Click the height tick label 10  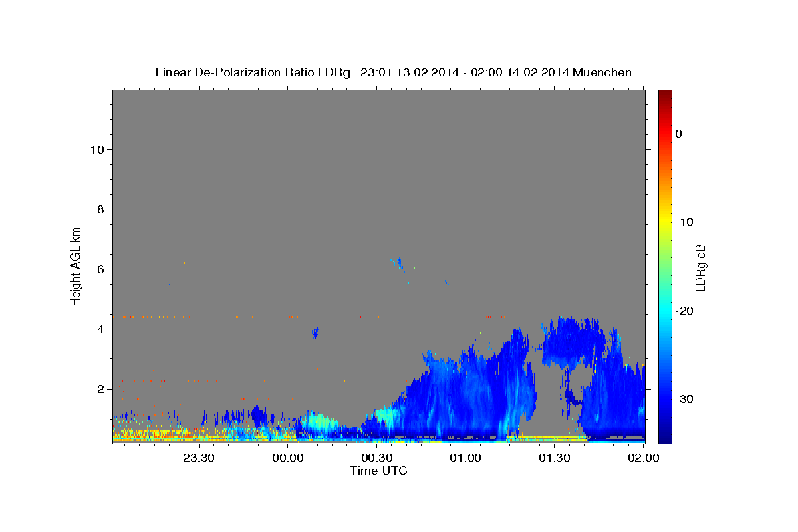tap(96, 149)
